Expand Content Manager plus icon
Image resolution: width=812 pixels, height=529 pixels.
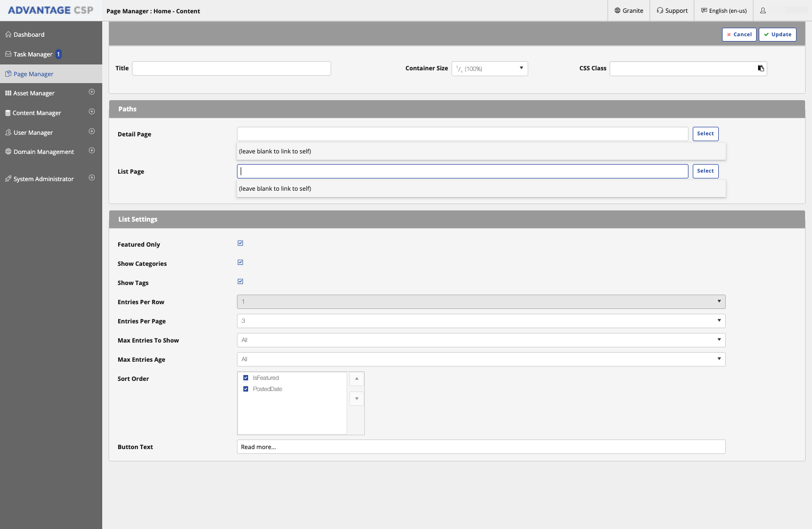(x=92, y=112)
